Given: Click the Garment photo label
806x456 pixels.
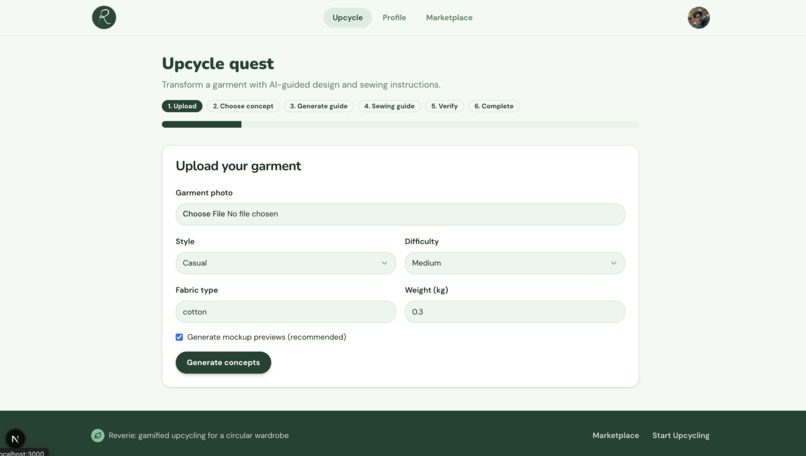Looking at the screenshot, I should (204, 193).
